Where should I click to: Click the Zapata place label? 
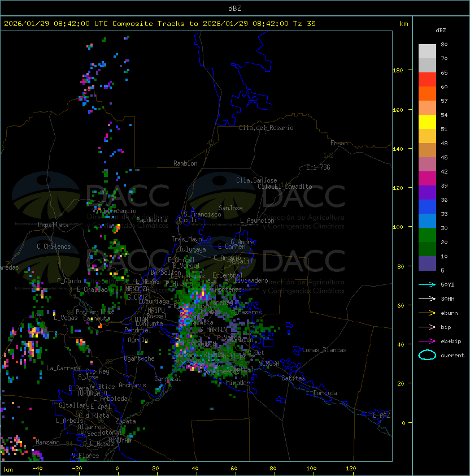(125, 421)
